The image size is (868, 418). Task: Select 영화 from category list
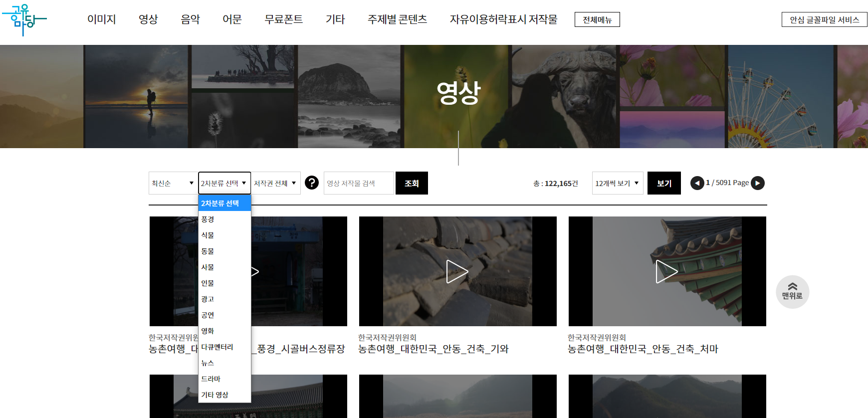[224, 331]
